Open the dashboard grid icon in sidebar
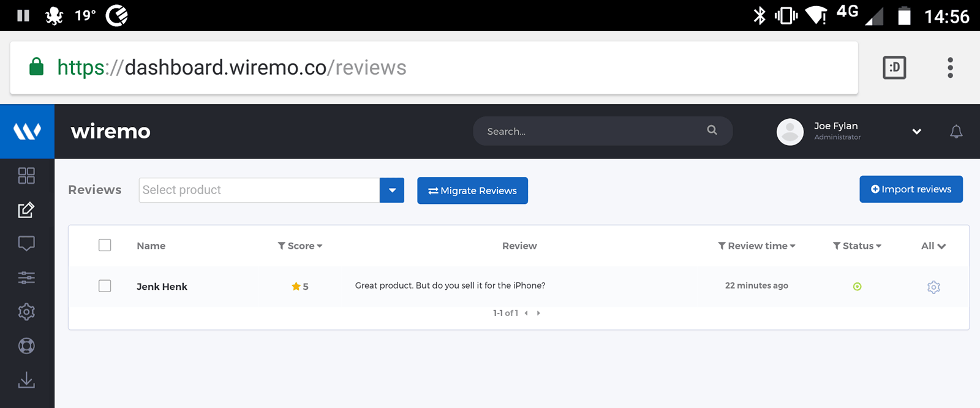 tap(26, 176)
